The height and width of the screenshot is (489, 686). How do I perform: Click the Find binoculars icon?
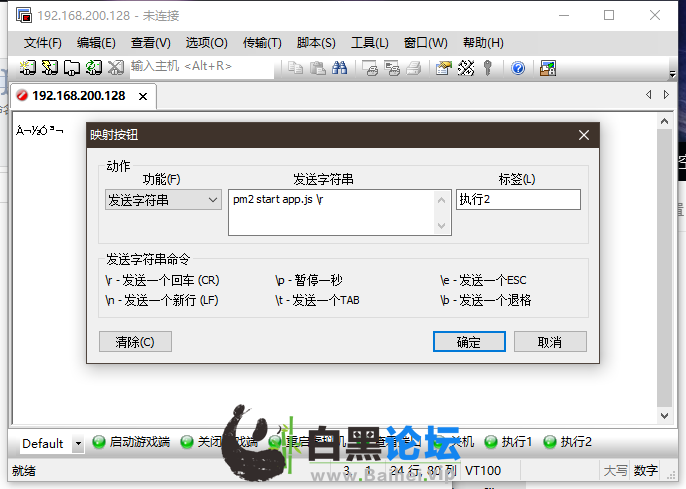pyautogui.click(x=340, y=68)
